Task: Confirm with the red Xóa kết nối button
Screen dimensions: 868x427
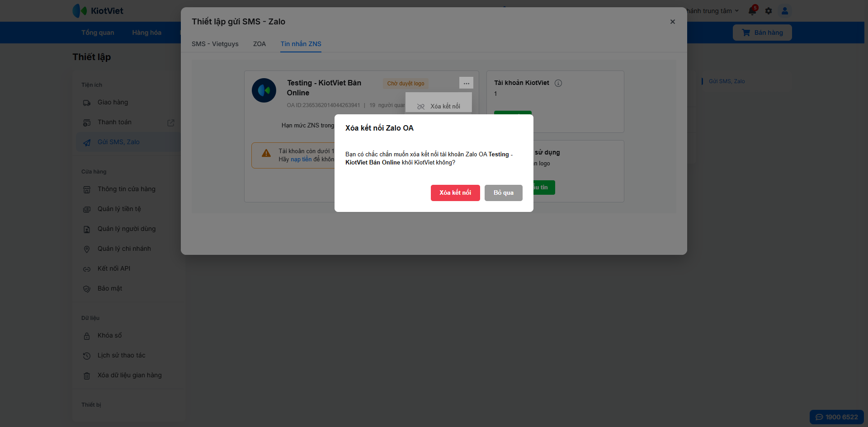Action: [x=455, y=193]
